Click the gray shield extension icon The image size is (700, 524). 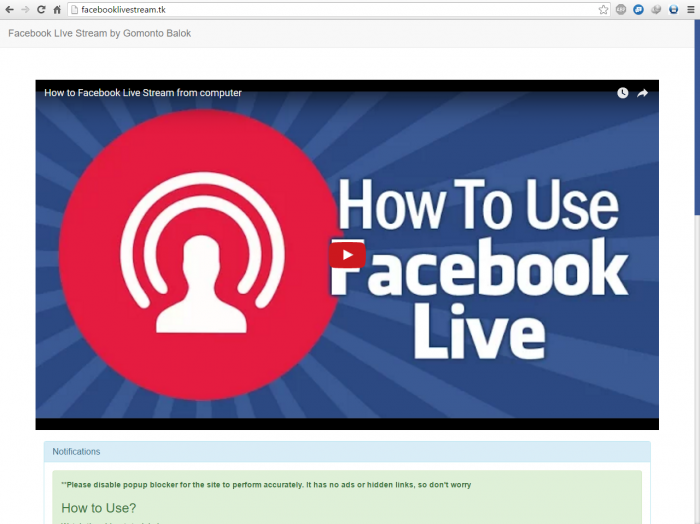(x=656, y=9)
